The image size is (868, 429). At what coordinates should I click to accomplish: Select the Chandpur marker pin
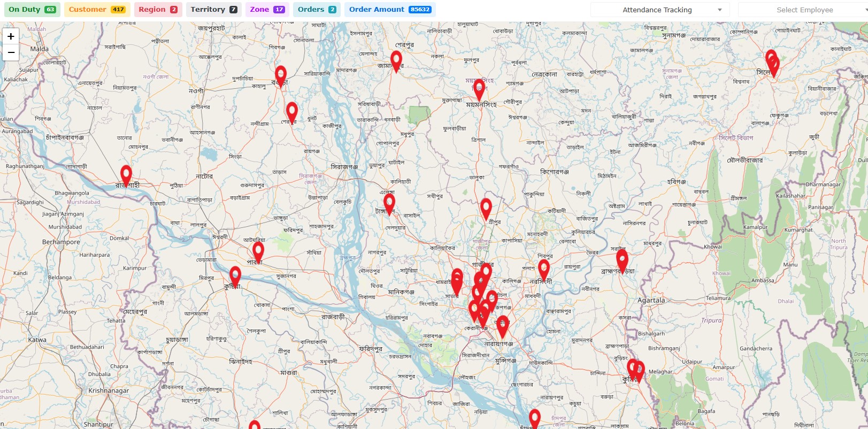[x=535, y=419]
